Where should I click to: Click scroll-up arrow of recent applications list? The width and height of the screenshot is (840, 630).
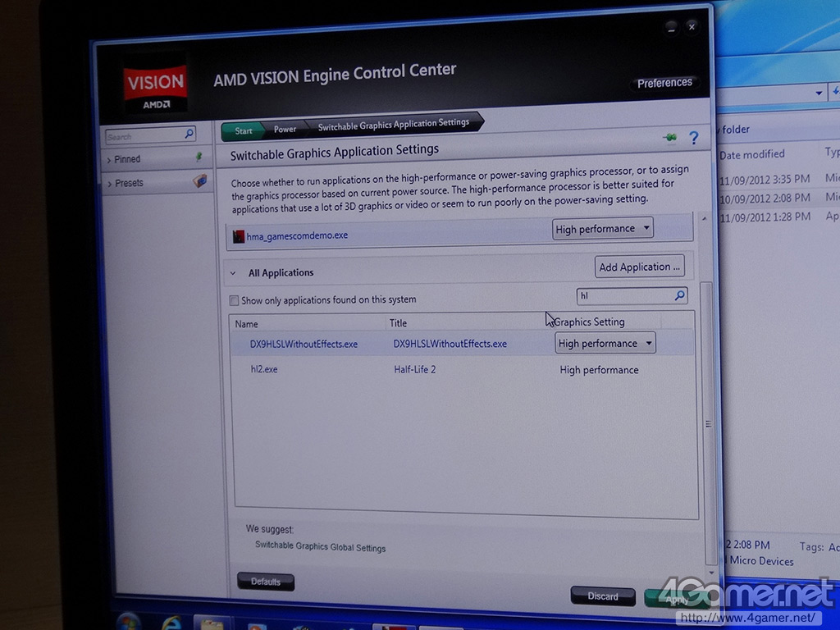[704, 219]
